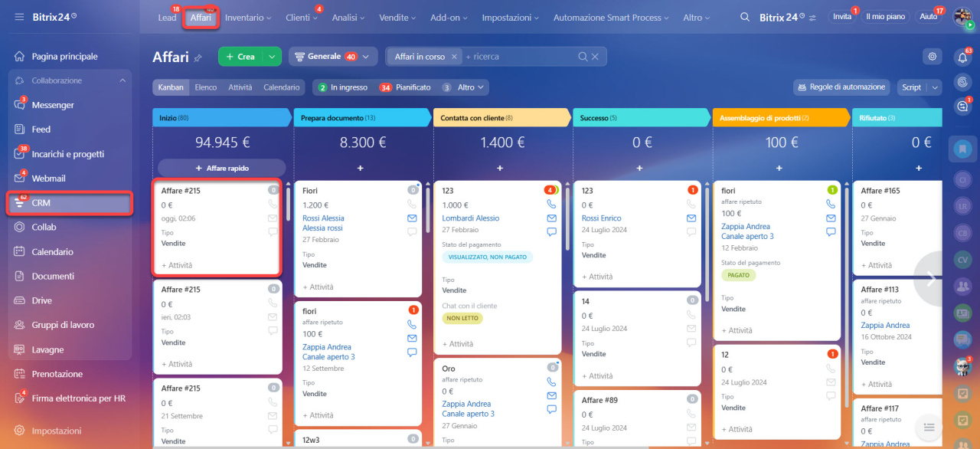980x449 pixels.
Task: Open the Generale pipeline dropdown
Action: (x=333, y=57)
